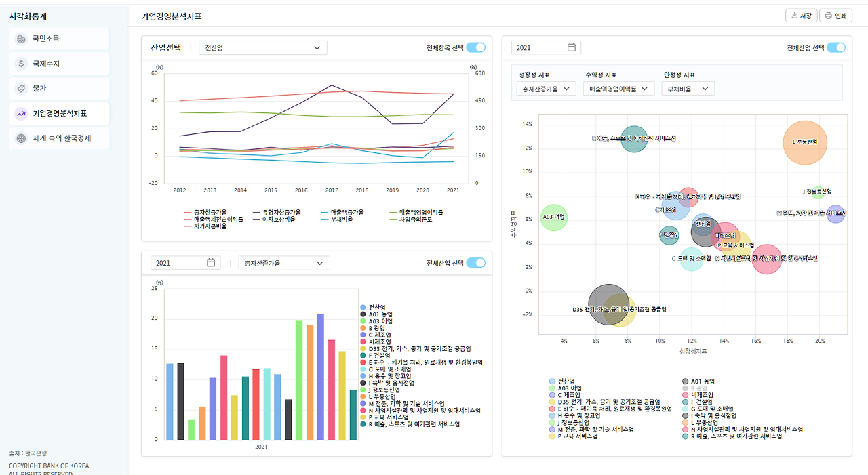Click D35 전기, 가스 entry in bar legend
The width and height of the screenshot is (868, 475).
tap(416, 348)
